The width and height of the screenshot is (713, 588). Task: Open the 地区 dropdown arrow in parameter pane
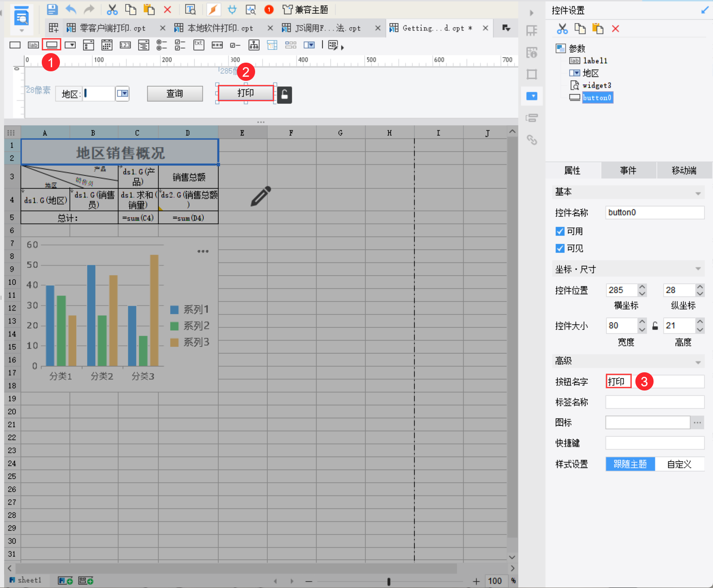pyautogui.click(x=123, y=94)
